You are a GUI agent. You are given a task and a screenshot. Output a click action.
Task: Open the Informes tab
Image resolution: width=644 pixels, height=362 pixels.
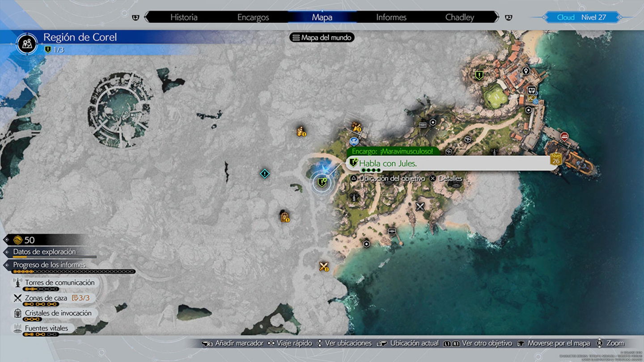point(391,17)
